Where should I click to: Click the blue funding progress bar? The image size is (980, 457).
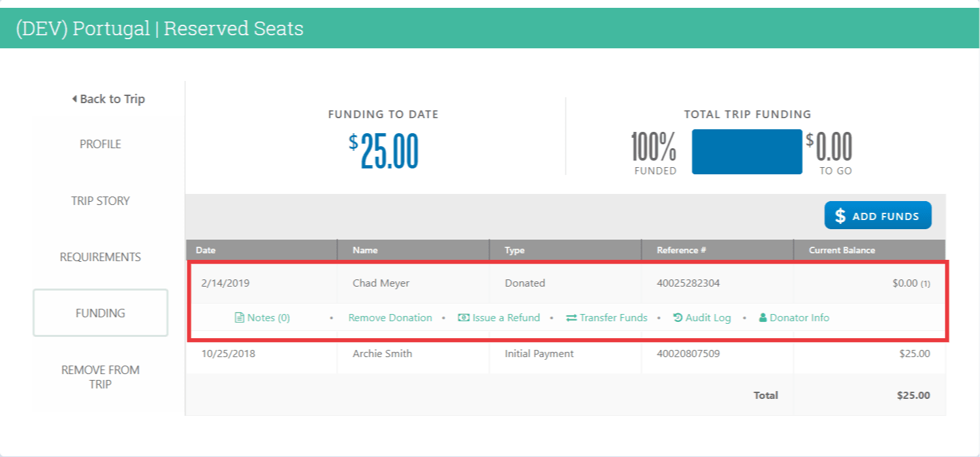[747, 151]
